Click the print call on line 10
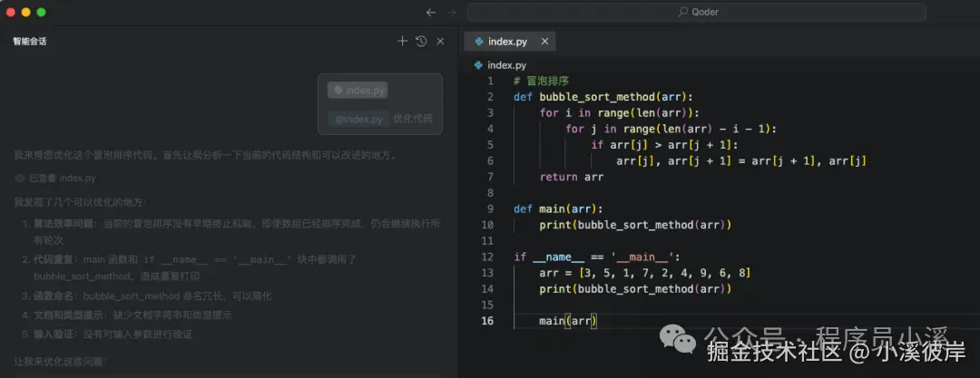This screenshot has width=980, height=378. (x=635, y=224)
